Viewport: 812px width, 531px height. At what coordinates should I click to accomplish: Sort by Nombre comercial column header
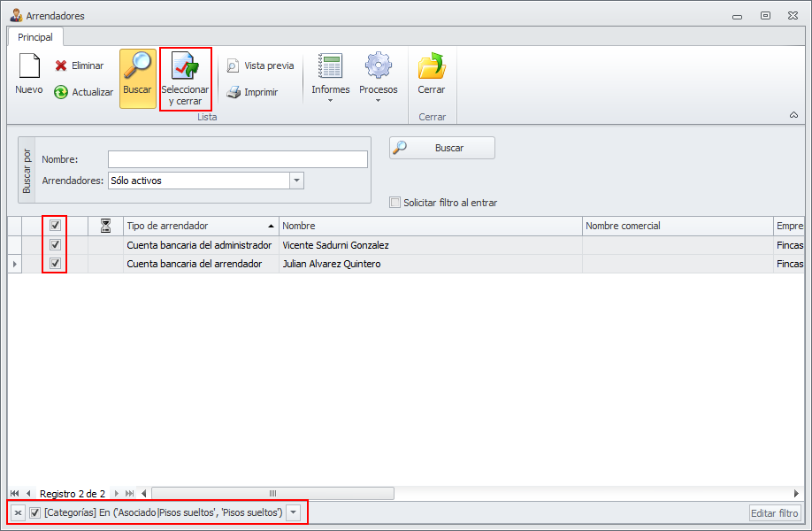click(678, 226)
